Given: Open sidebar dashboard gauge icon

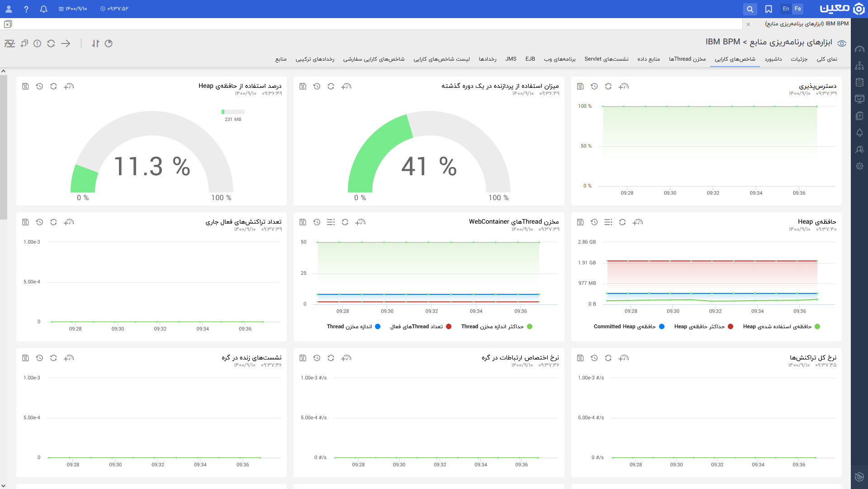Looking at the screenshot, I should [x=860, y=49].
